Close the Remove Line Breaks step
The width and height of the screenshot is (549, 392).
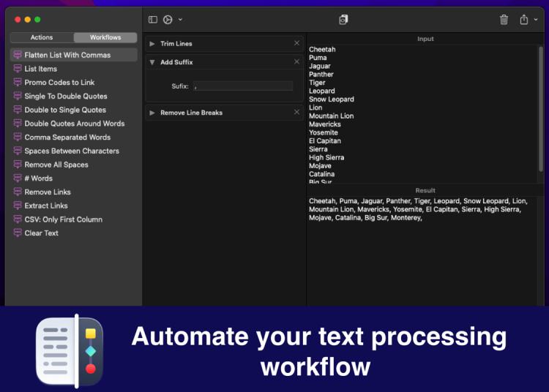coord(296,112)
